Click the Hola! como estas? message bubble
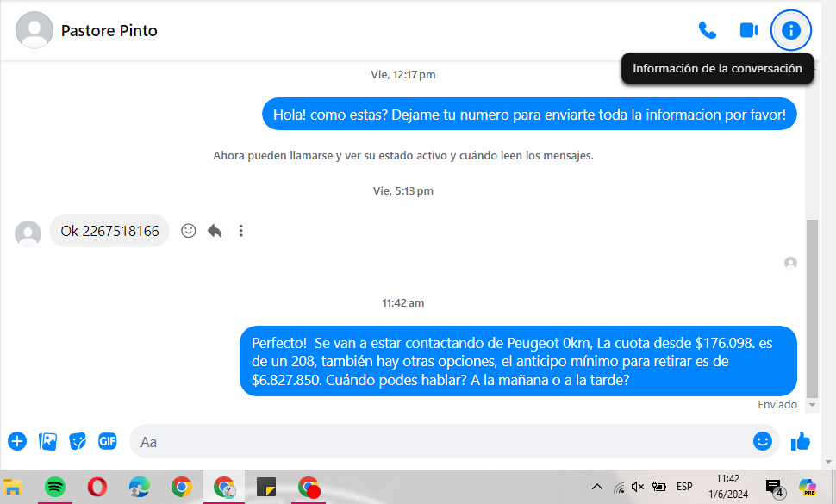This screenshot has height=504, width=836. pyautogui.click(x=529, y=114)
